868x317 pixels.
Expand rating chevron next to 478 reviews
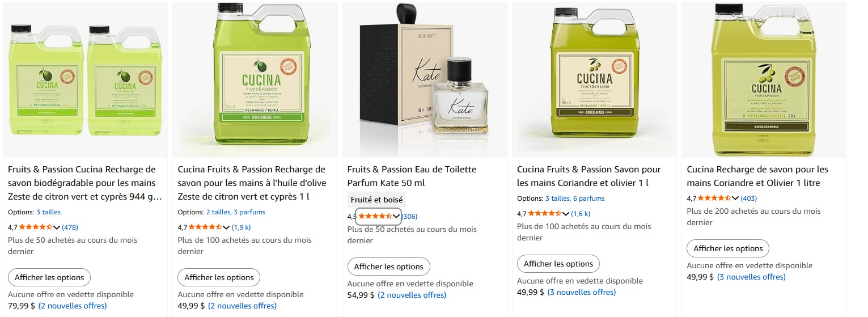pos(57,227)
